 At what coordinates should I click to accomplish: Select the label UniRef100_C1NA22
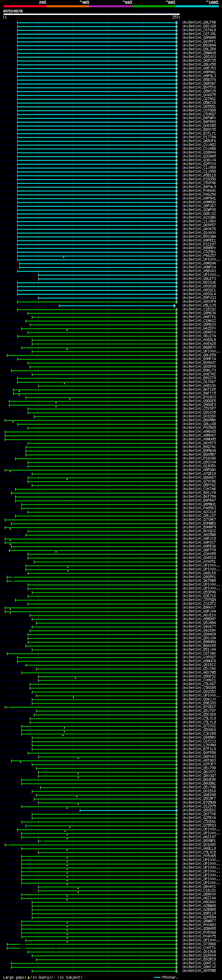pyautogui.click(x=199, y=321)
